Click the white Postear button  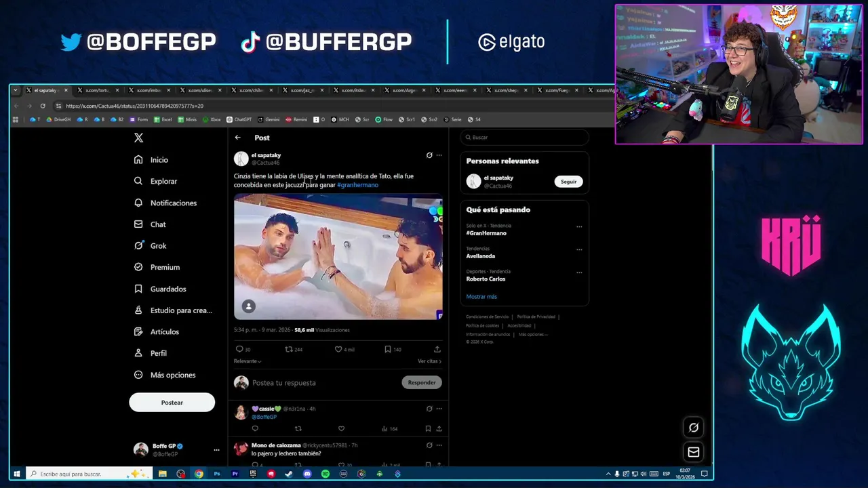click(172, 403)
